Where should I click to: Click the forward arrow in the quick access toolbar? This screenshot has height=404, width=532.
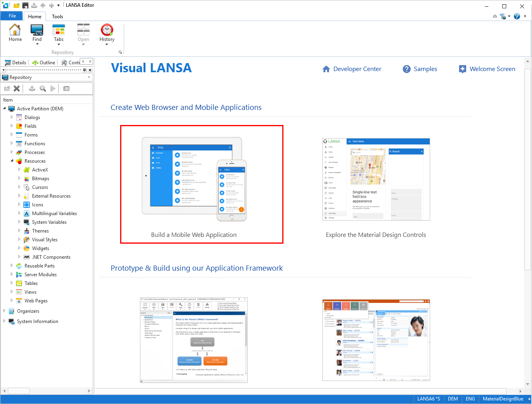click(x=52, y=5)
